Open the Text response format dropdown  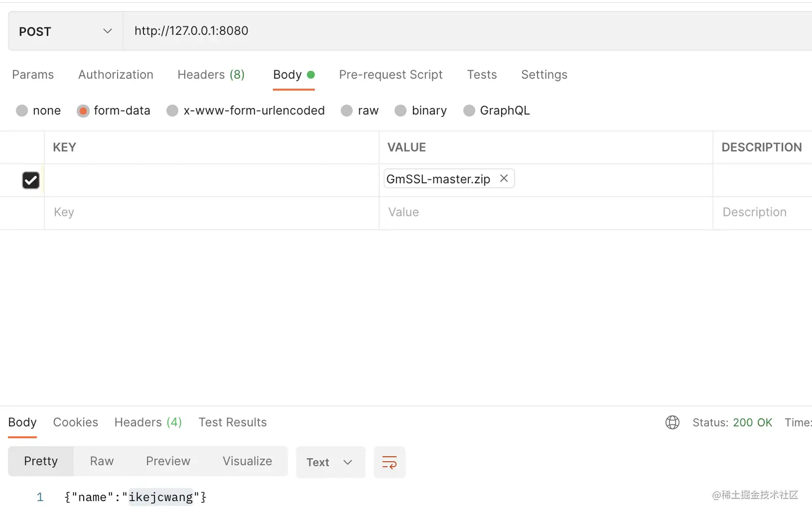(330, 462)
